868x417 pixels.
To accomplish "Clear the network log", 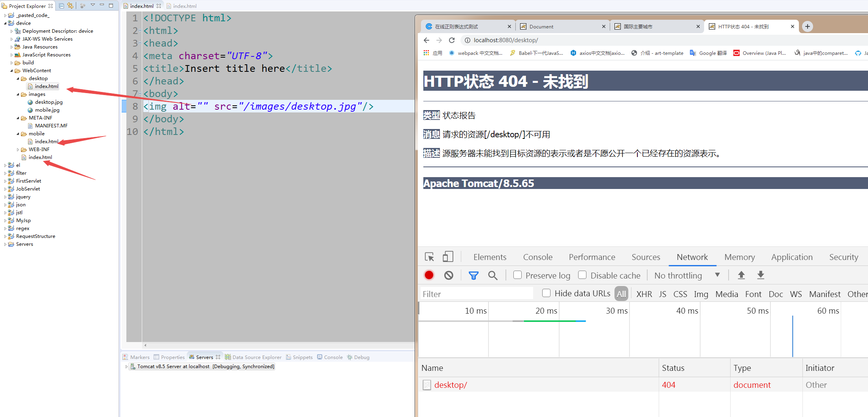I will [x=449, y=275].
